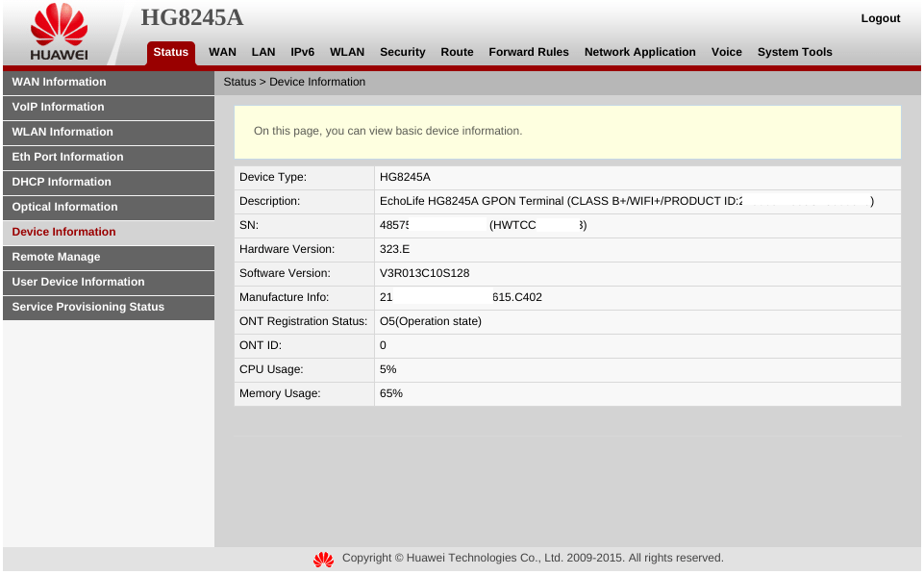Open the Route tab
The height and width of the screenshot is (575, 924).
(x=457, y=52)
